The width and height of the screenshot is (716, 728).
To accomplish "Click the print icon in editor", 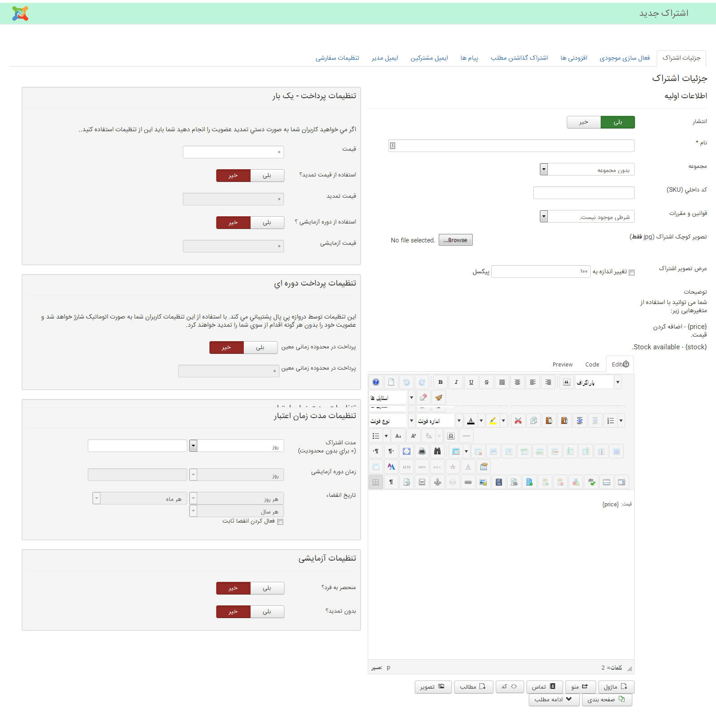I will 422,452.
